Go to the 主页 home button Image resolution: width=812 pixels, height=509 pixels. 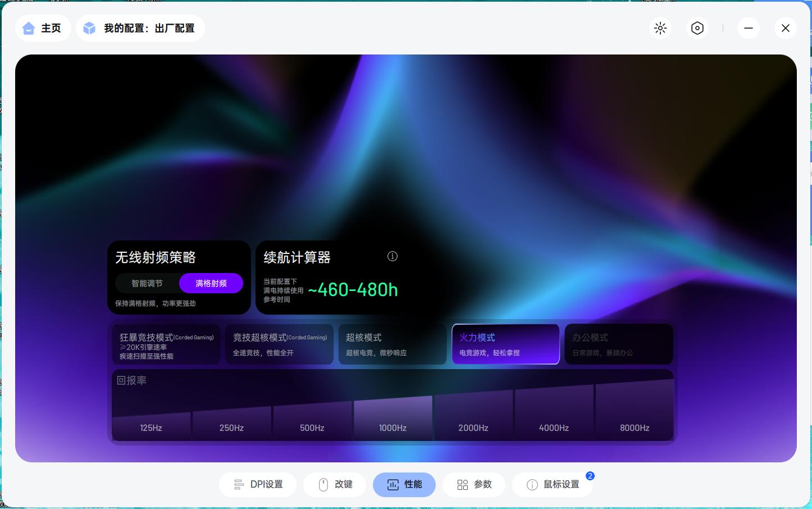pyautogui.click(x=43, y=28)
